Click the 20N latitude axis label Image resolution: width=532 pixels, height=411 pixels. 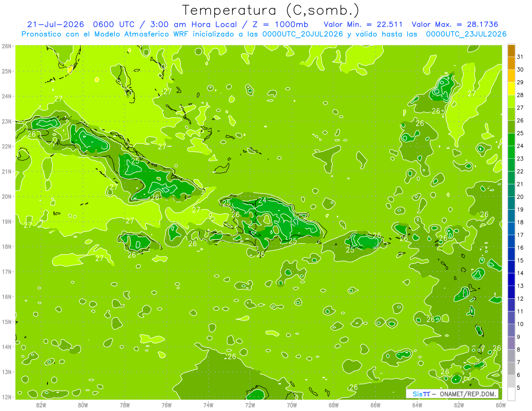point(7,196)
